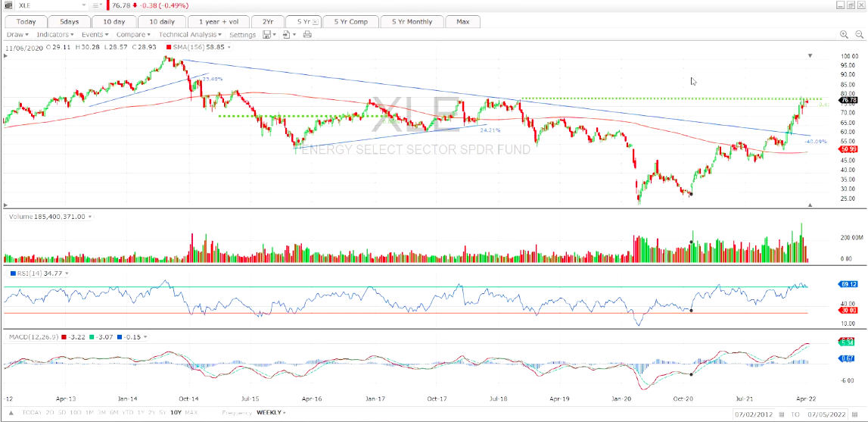Click the save floppy disk icon
The height and width of the screenshot is (422, 868).
point(267,34)
